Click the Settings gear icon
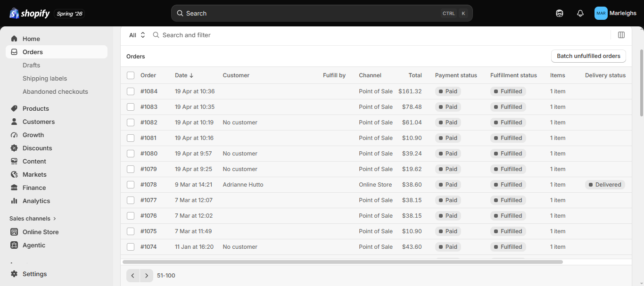This screenshot has width=644, height=286. click(x=14, y=274)
